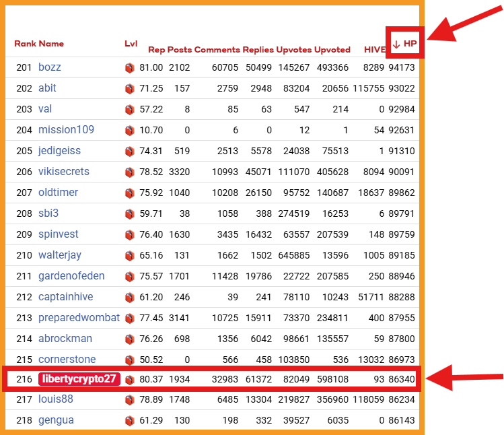Open the mission109 profile link
The image size is (504, 435).
click(x=66, y=130)
